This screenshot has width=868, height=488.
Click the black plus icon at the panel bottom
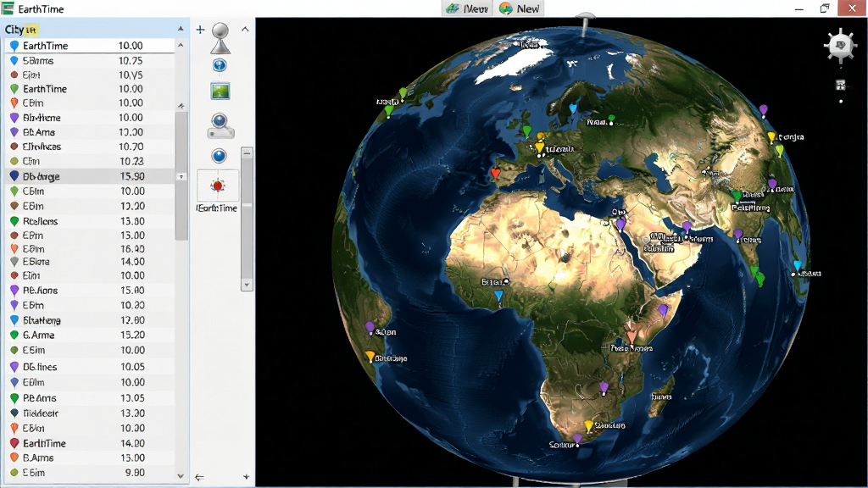click(246, 477)
